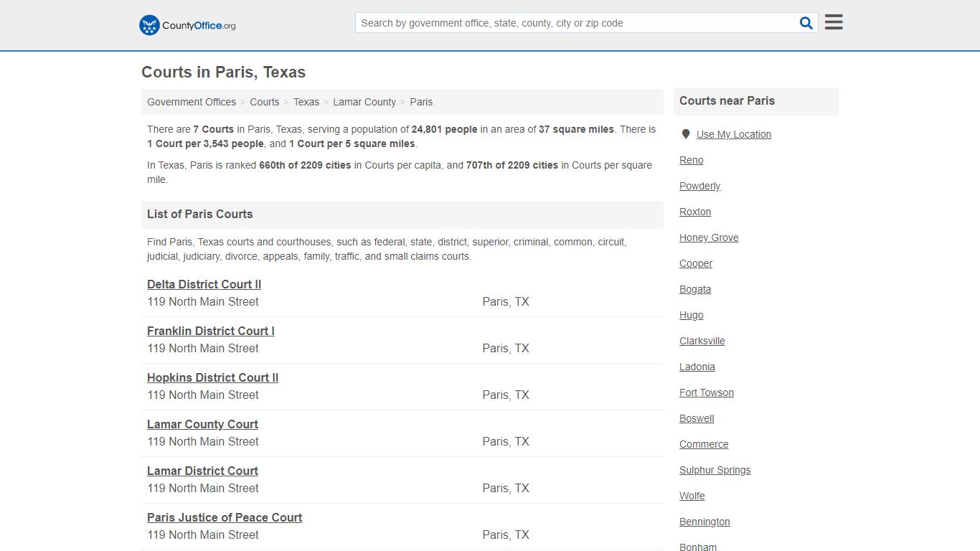View courts near Fort Towson
Viewport: 980px width, 551px height.
[x=707, y=392]
